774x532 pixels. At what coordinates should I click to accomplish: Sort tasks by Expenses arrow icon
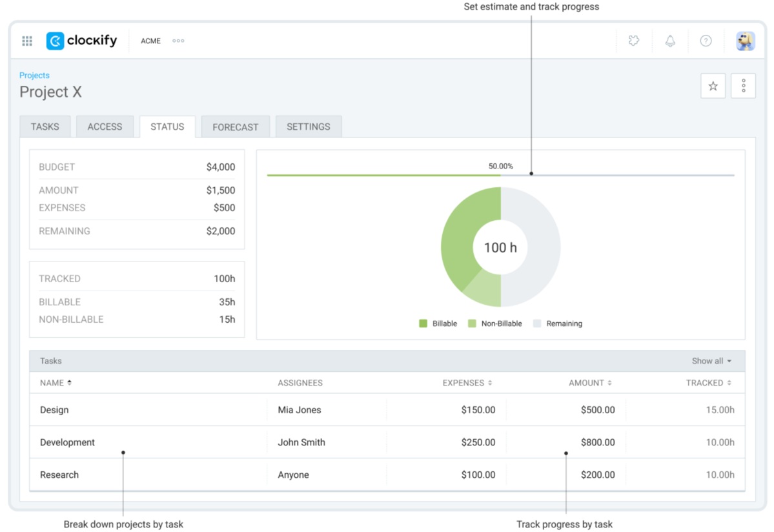[490, 382]
